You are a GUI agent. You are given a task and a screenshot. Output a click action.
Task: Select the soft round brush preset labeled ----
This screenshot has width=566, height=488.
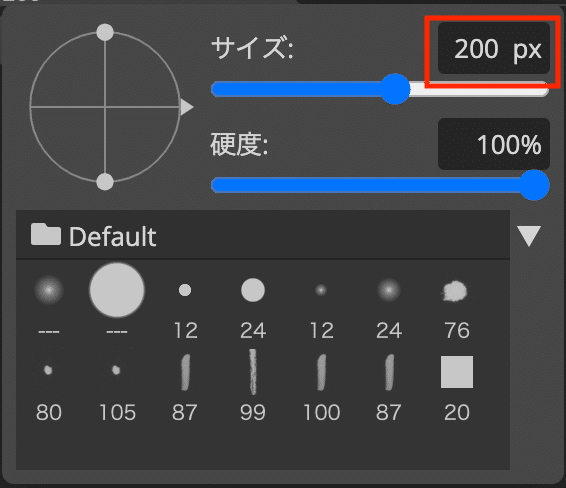coord(49,290)
